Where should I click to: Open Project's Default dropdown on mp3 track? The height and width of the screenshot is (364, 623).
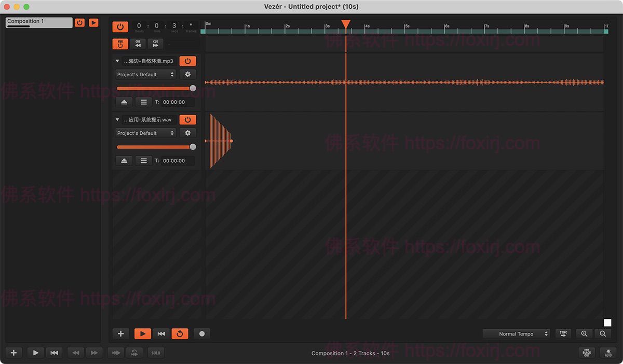[x=145, y=75]
